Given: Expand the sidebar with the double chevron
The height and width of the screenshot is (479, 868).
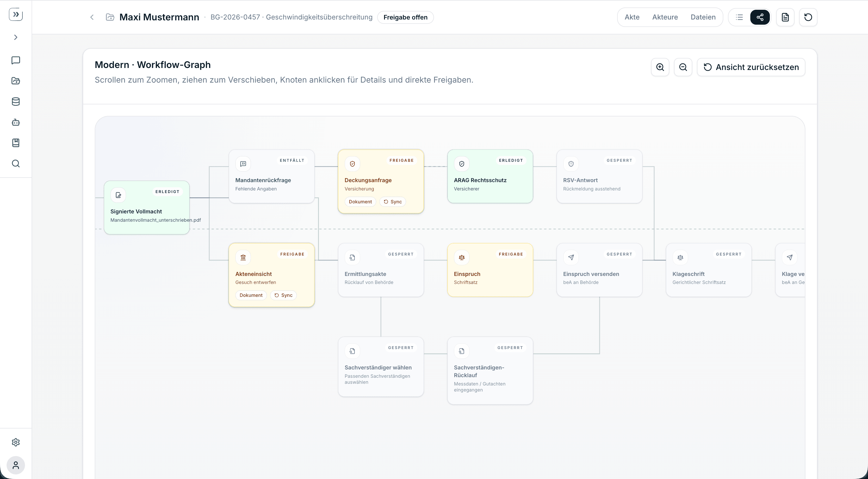Looking at the screenshot, I should pos(15,14).
